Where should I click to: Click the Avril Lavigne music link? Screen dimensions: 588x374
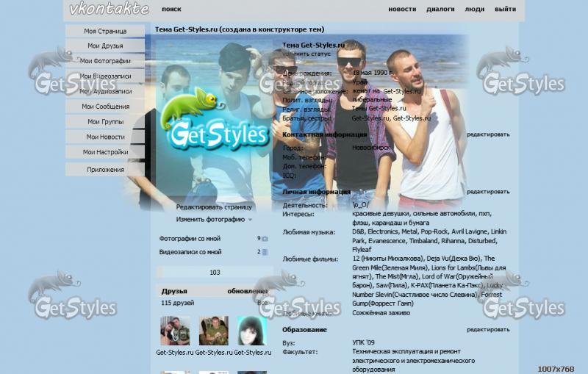point(469,231)
